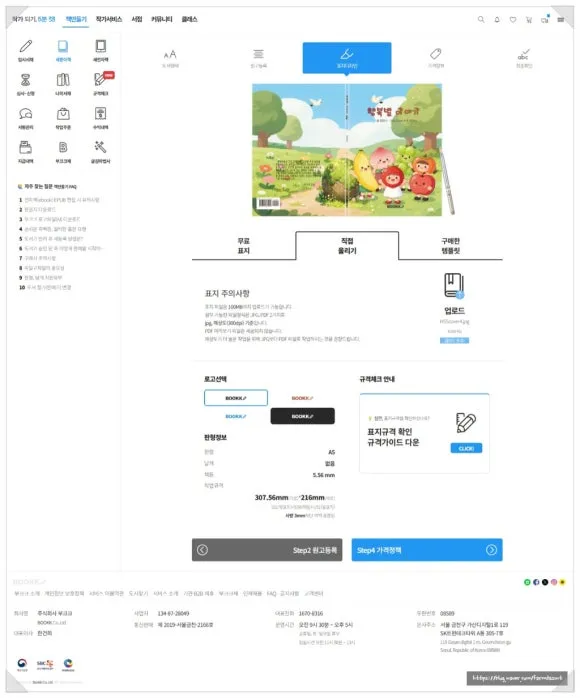The height and width of the screenshot is (698, 580).
Task: Open the hamburger menu icon at top right
Action: point(561,20)
